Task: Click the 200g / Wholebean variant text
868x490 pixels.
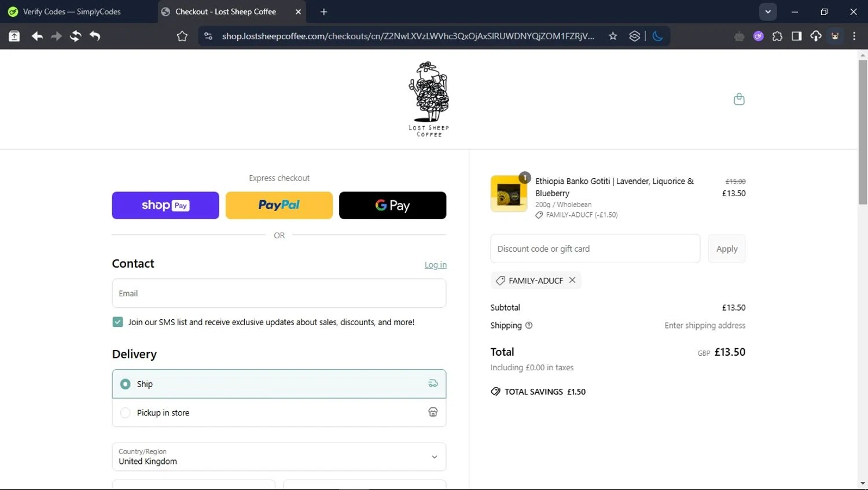Action: 563,205
